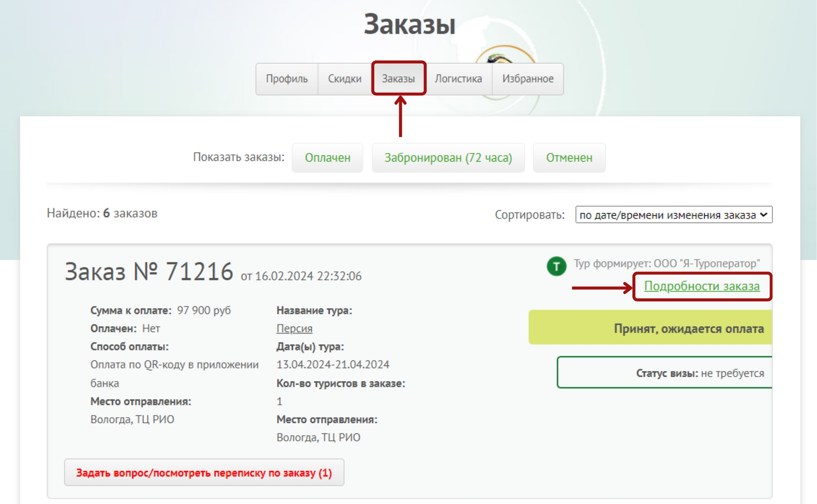The width and height of the screenshot is (817, 504).
Task: Click the Статус визы box
Action: [x=665, y=373]
